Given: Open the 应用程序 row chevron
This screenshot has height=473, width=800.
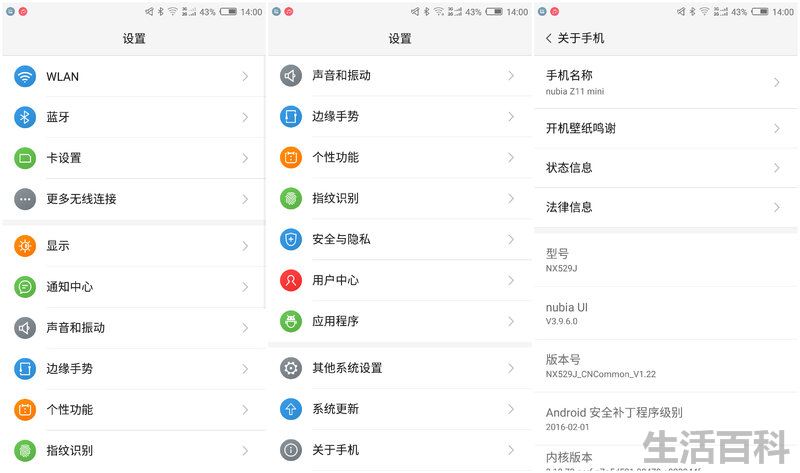Looking at the screenshot, I should point(511,321).
